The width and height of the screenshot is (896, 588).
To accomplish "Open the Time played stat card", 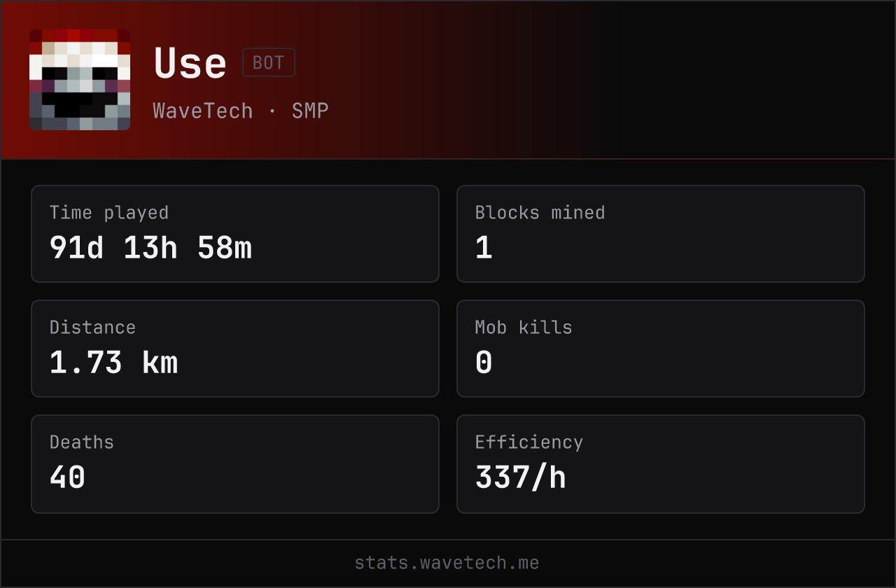I will [x=235, y=234].
